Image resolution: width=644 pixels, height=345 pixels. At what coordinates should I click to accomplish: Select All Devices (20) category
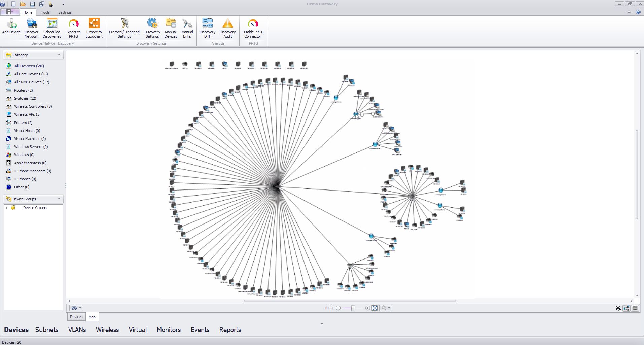pos(29,66)
